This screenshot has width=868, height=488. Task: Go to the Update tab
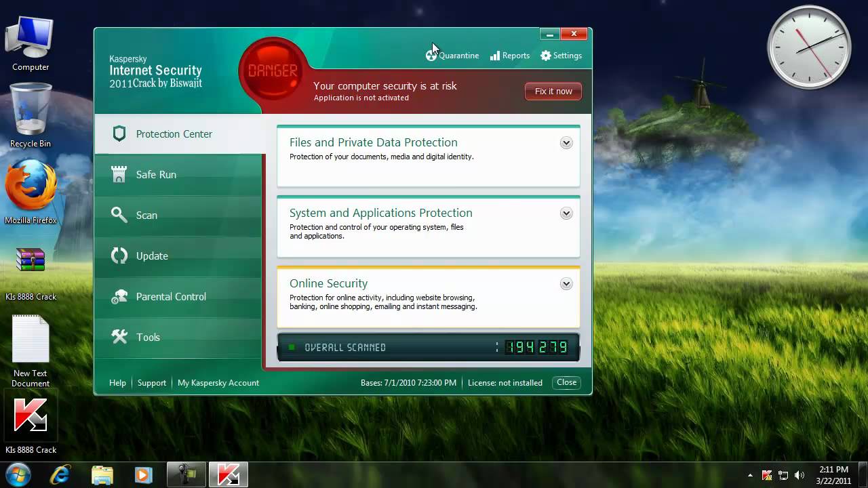point(178,256)
